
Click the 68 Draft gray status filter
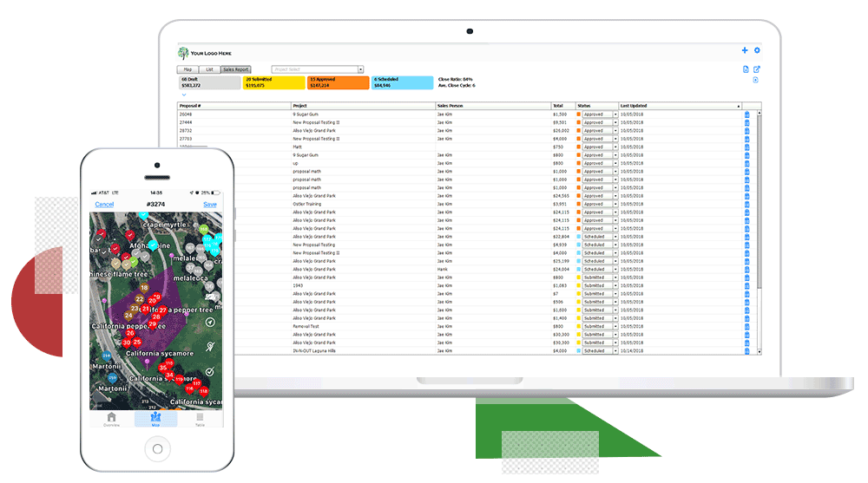point(207,82)
